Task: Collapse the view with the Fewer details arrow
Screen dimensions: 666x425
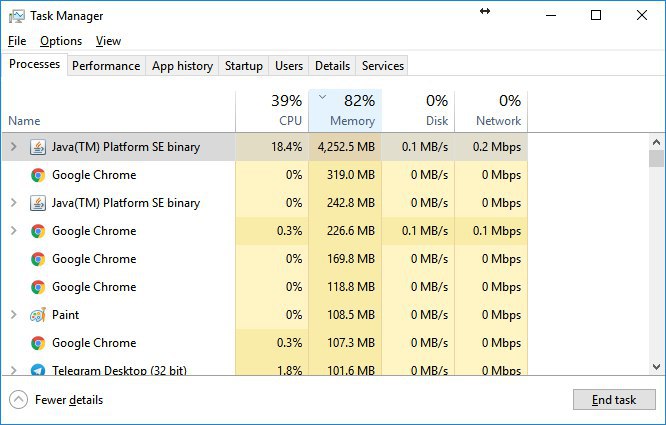Action: click(18, 400)
